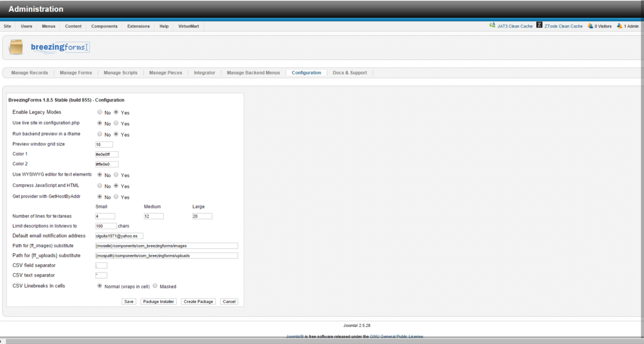Set Enable Legacy Modes to No

(x=100, y=112)
